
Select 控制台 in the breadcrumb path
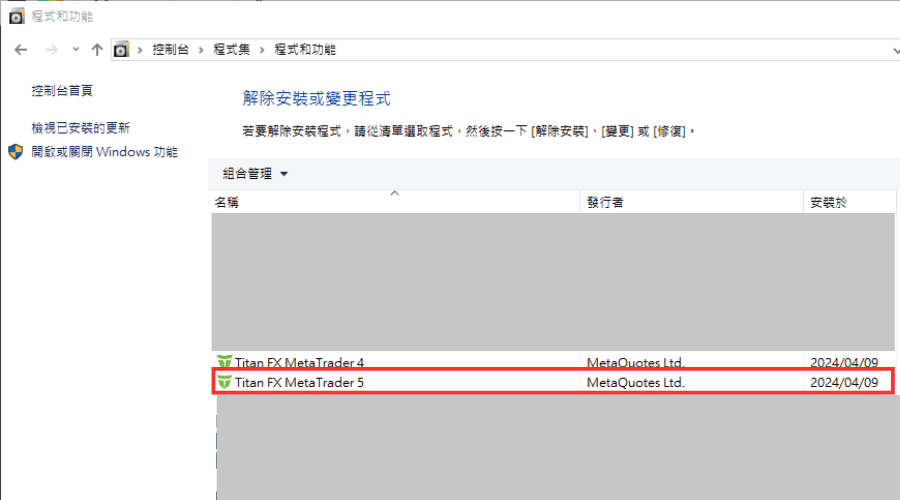170,50
